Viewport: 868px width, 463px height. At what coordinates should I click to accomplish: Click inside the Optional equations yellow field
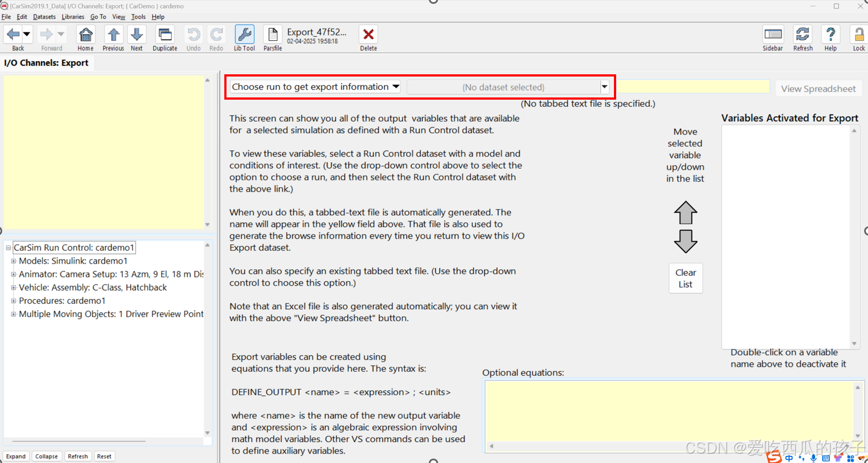(x=670, y=411)
